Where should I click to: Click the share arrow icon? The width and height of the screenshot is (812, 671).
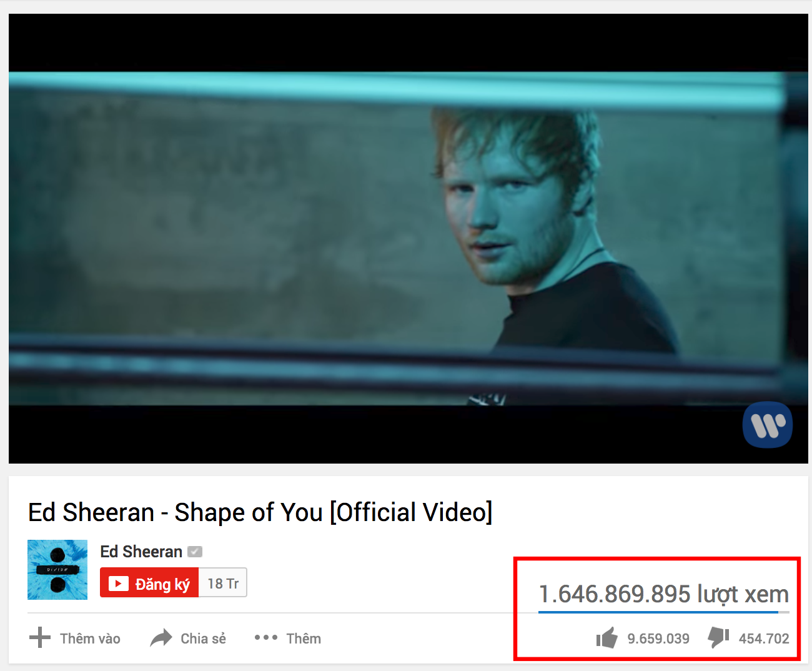point(161,638)
